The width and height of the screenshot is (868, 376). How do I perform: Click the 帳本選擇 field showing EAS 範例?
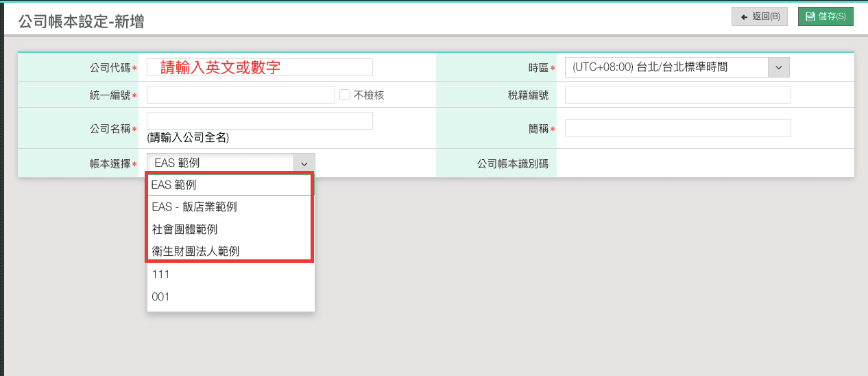(x=220, y=163)
